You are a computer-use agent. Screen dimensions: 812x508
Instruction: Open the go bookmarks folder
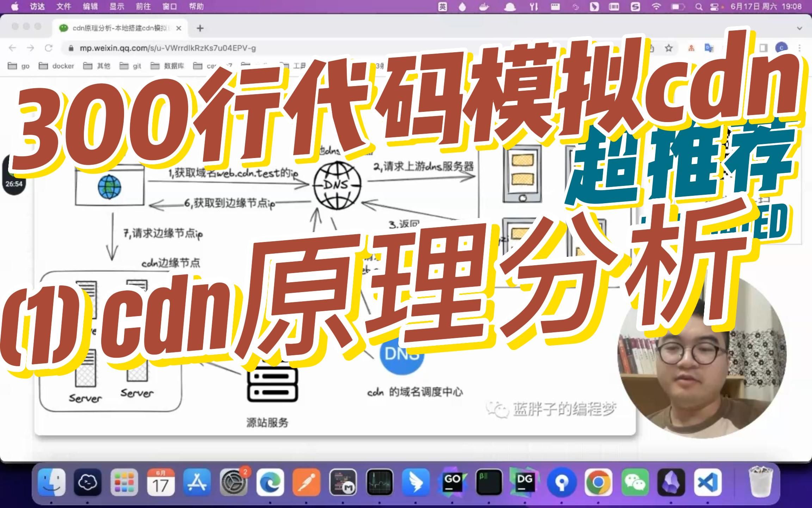19,66
